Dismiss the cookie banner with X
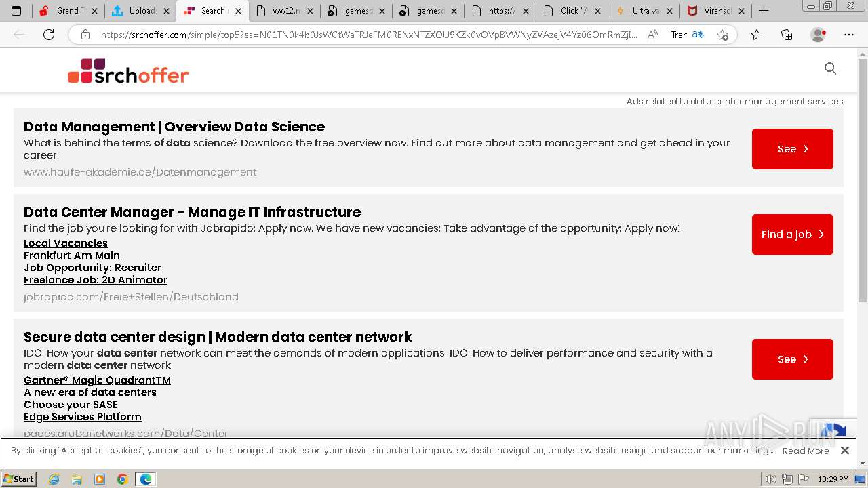868x488 pixels. (x=844, y=450)
